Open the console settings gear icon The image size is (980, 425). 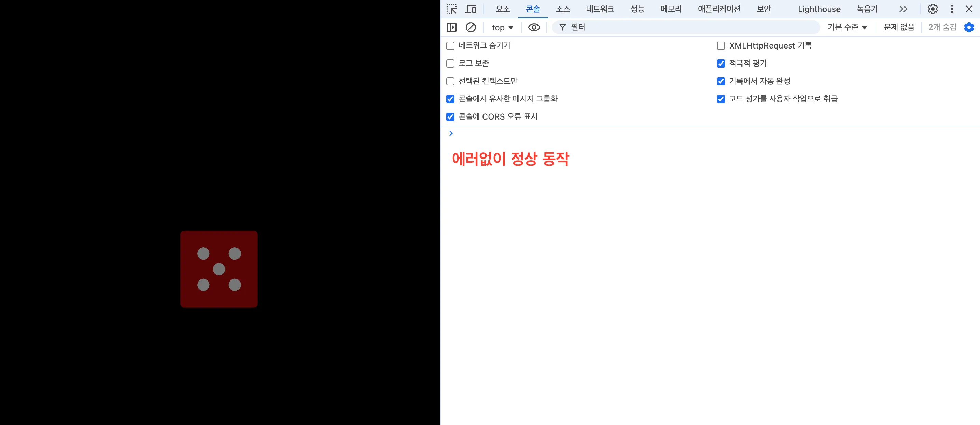tap(969, 27)
